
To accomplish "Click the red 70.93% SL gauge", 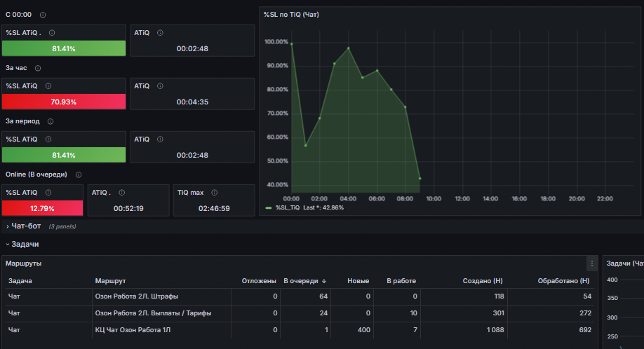I will tap(64, 102).
